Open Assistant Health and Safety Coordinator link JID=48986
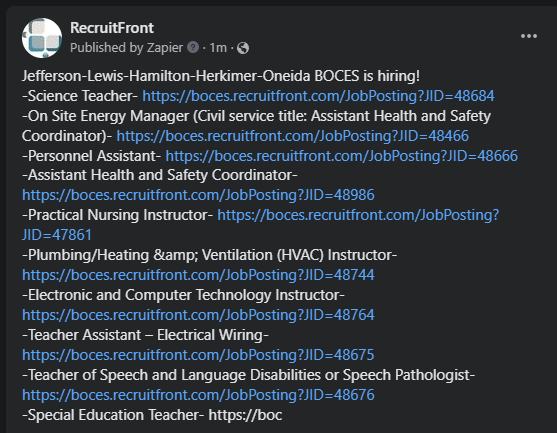Screen dimensions: 557x433 198,195
